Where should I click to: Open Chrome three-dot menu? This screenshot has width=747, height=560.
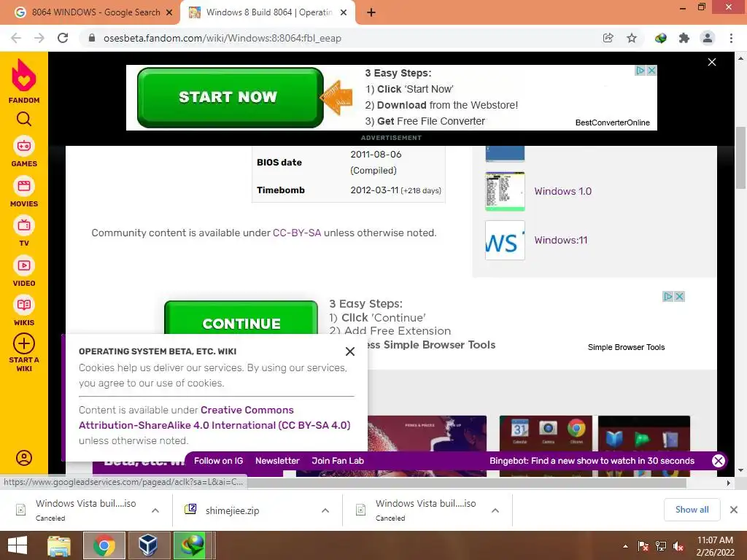(731, 38)
